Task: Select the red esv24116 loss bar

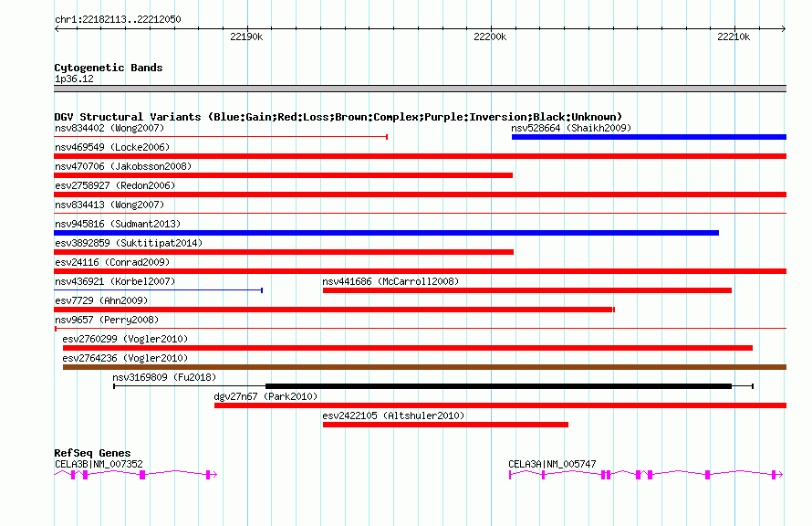Action: [x=421, y=271]
